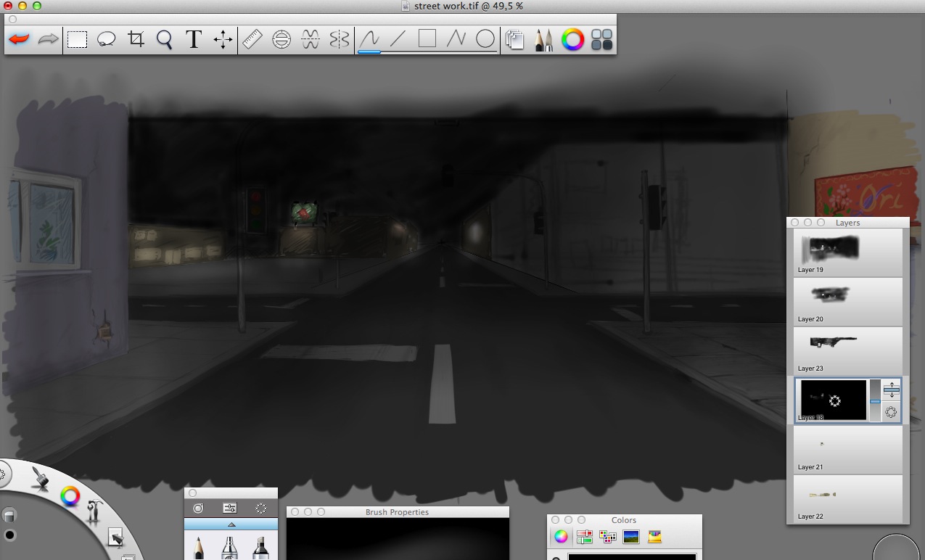
Task: Open brush settings sliders button
Action: tap(229, 508)
